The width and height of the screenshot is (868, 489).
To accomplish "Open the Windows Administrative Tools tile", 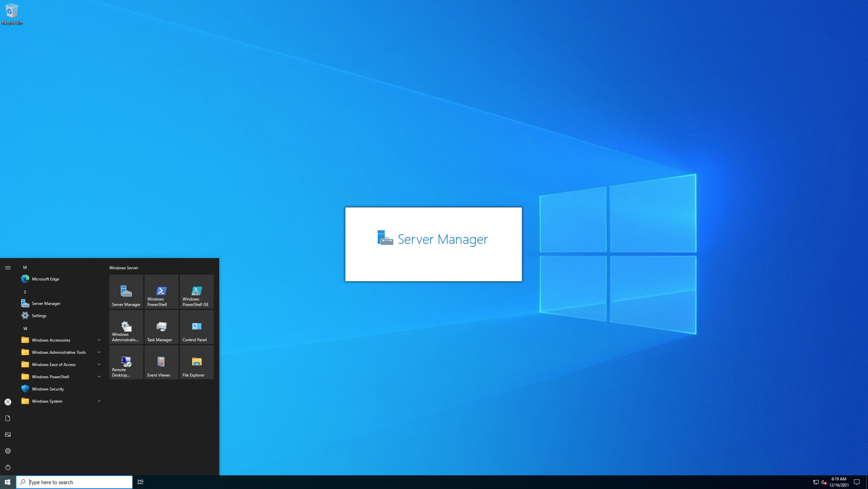I will point(126,327).
